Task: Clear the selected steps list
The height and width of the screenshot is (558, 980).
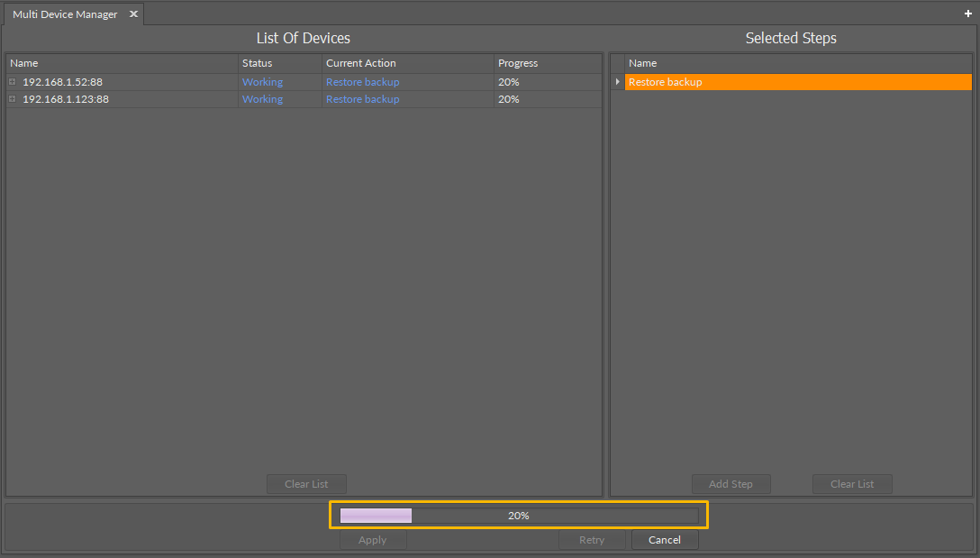Action: tap(851, 484)
